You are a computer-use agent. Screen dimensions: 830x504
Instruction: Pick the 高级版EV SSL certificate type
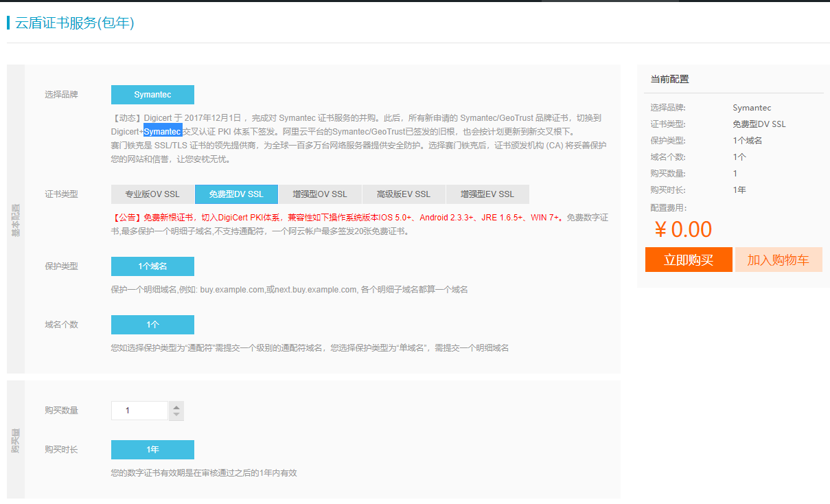coord(404,194)
